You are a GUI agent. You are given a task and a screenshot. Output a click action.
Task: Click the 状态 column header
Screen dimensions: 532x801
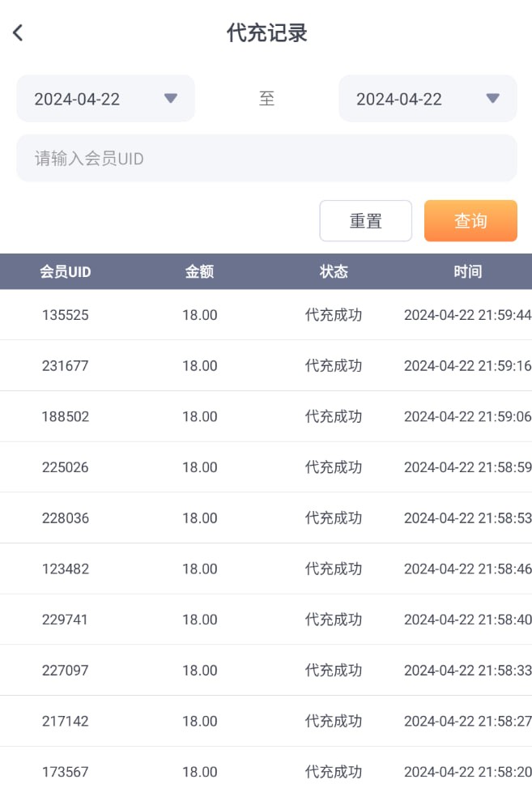pyautogui.click(x=333, y=272)
